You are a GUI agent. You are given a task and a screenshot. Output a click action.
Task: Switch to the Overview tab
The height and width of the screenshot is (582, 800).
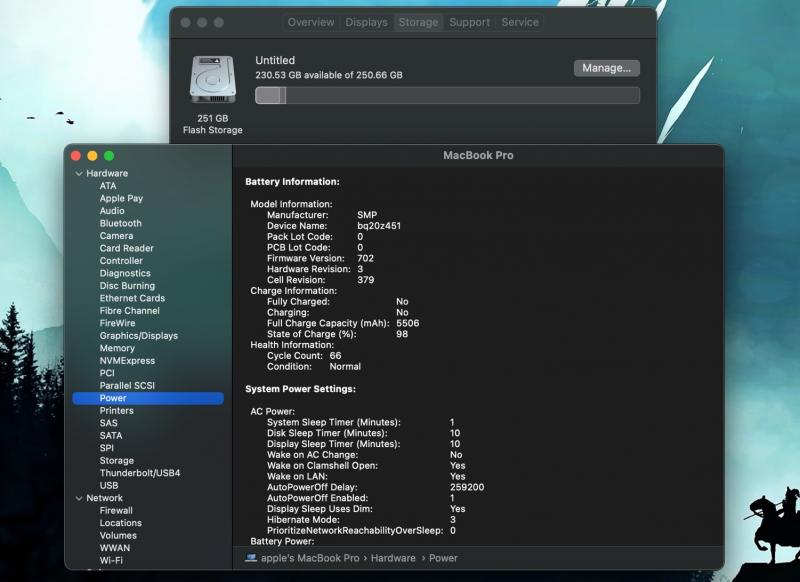tap(311, 22)
